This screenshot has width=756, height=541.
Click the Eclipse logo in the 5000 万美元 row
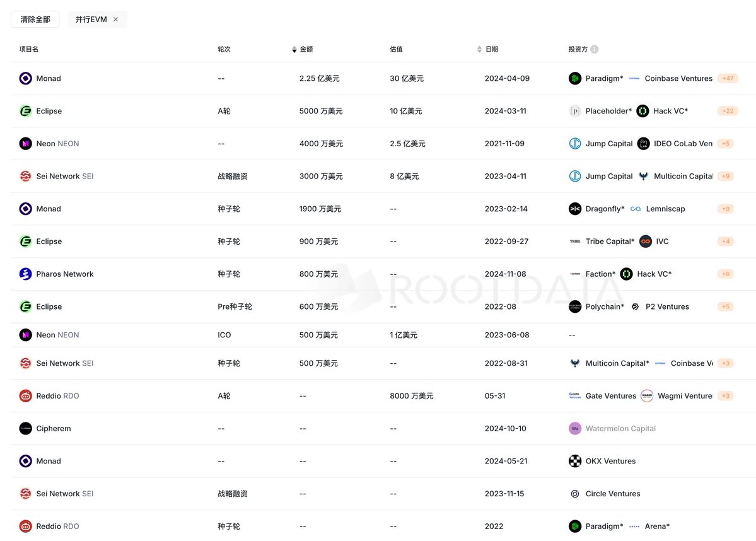(26, 111)
